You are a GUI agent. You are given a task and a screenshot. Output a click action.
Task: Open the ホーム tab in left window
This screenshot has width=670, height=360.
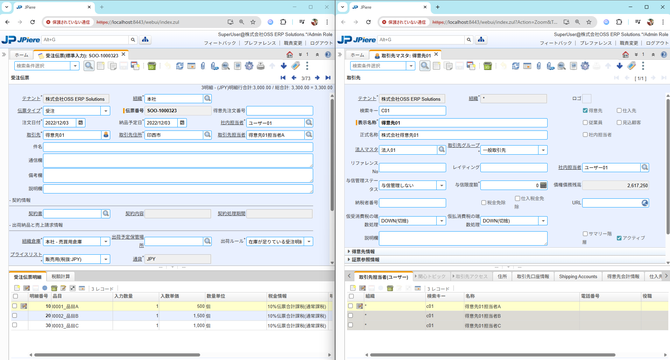(21, 55)
